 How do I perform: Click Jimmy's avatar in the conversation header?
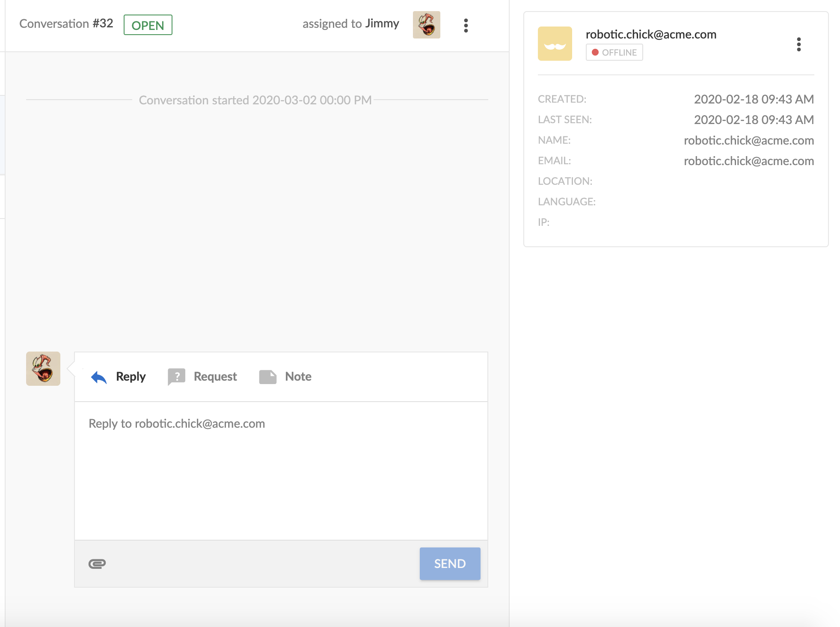click(x=426, y=25)
